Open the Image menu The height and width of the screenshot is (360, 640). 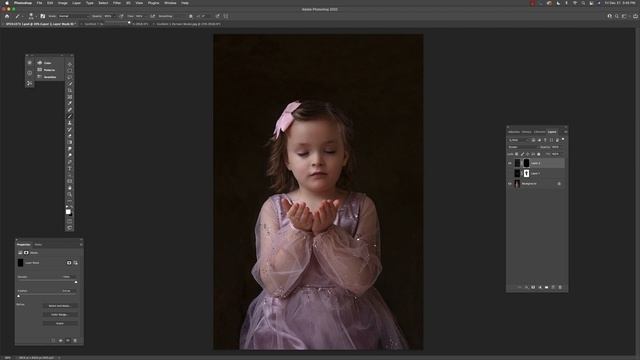tap(62, 3)
